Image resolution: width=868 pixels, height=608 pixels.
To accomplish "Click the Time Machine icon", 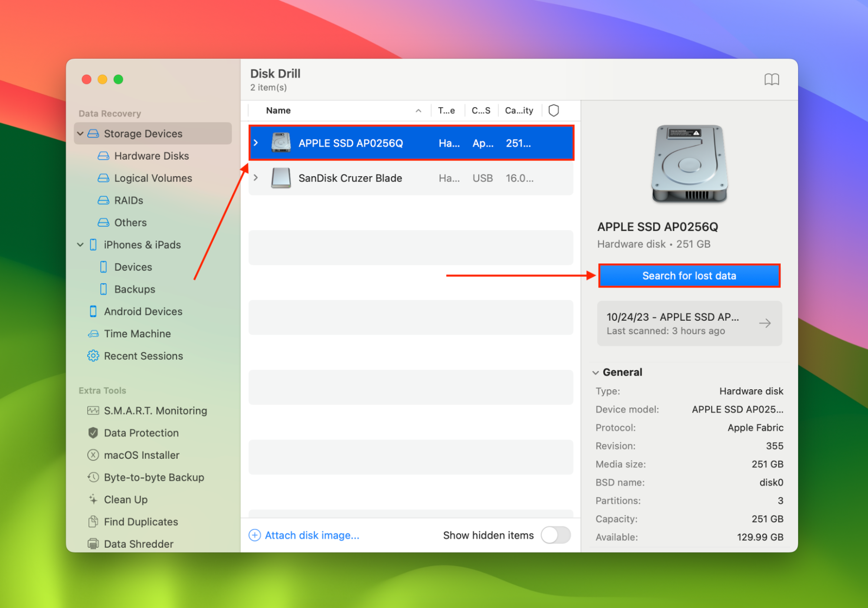I will click(x=93, y=334).
